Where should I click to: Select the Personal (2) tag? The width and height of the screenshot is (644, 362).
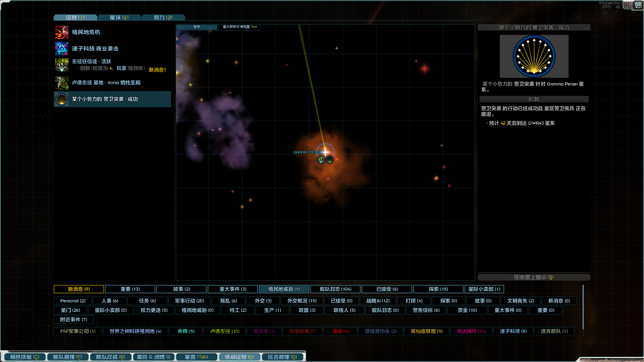pyautogui.click(x=73, y=301)
